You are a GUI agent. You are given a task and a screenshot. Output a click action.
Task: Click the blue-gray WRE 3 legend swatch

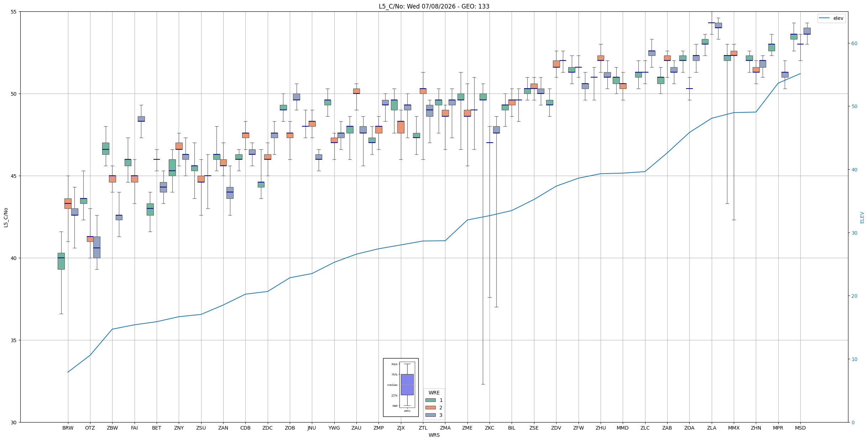click(430, 415)
